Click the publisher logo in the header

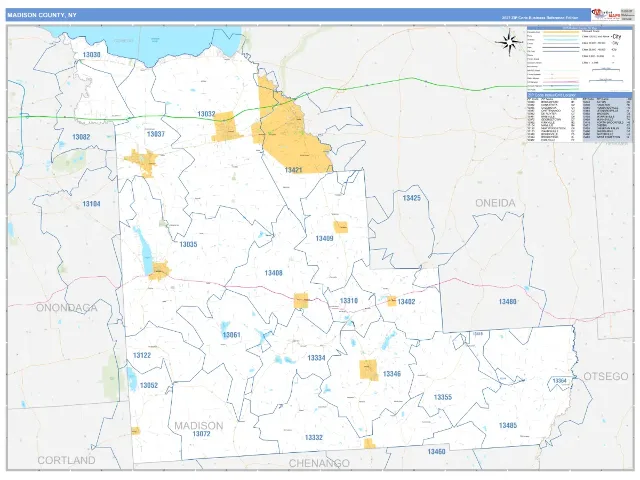[x=606, y=15]
